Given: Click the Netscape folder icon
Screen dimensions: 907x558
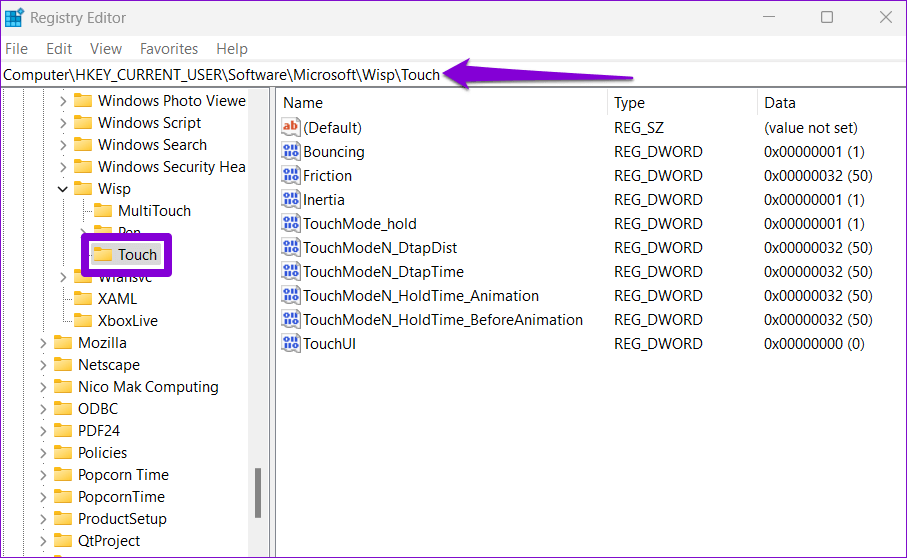Looking at the screenshot, I should (62, 364).
